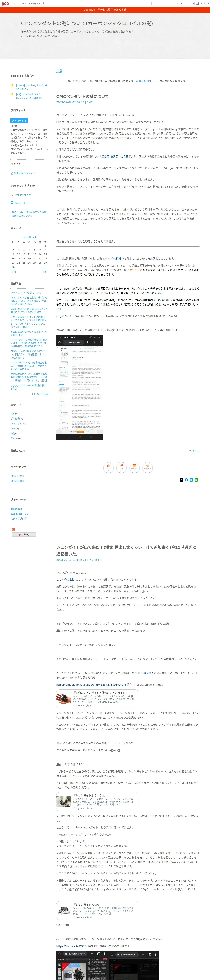Share the article on X
Image resolution: width=210 pixels, height=980 pixels.
181,480
